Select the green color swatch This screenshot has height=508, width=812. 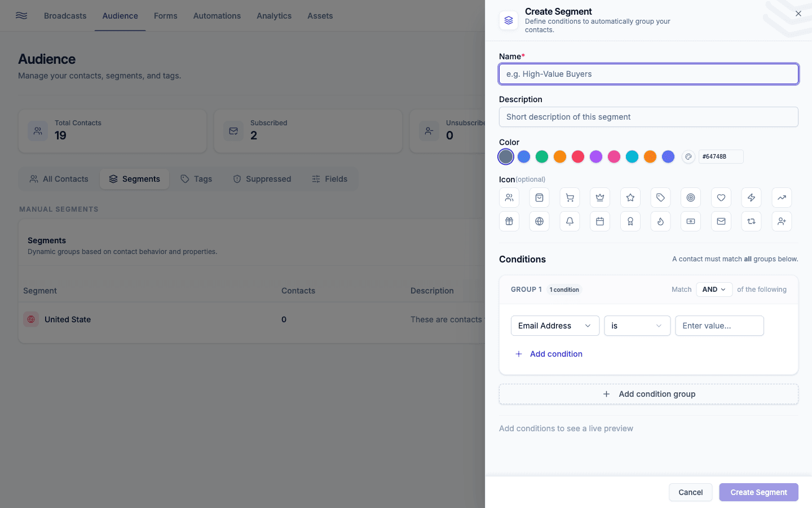tap(542, 157)
